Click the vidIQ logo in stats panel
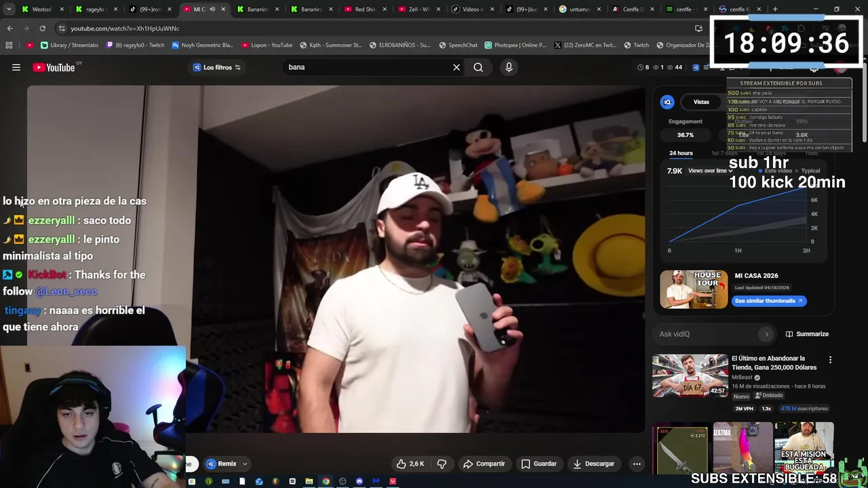The width and height of the screenshot is (868, 488). point(667,102)
